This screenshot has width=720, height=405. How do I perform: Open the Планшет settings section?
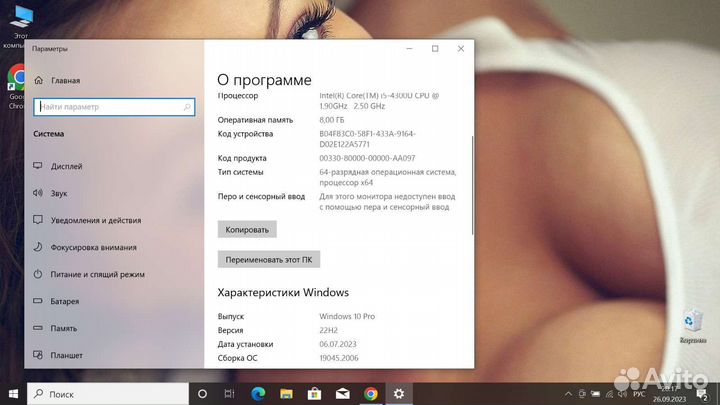(x=58, y=355)
